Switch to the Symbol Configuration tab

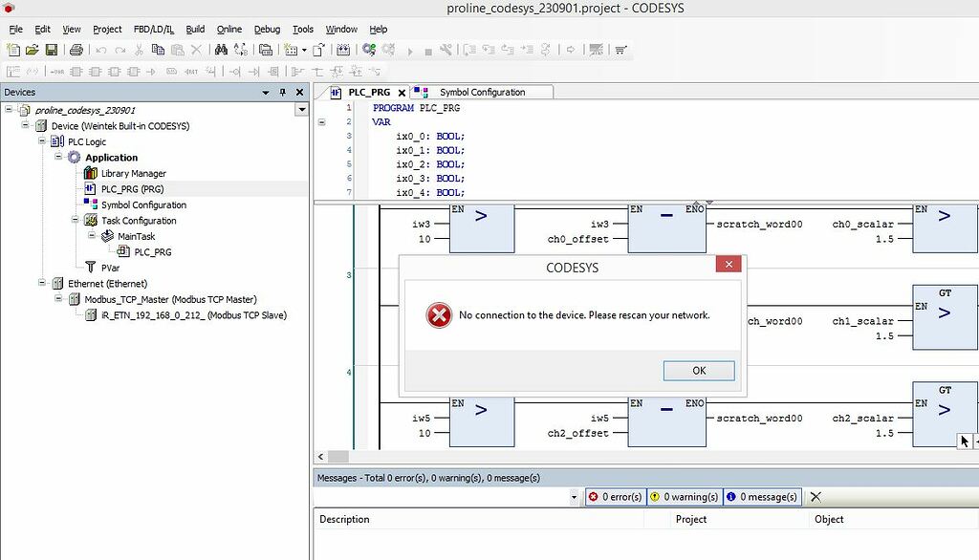tap(481, 93)
